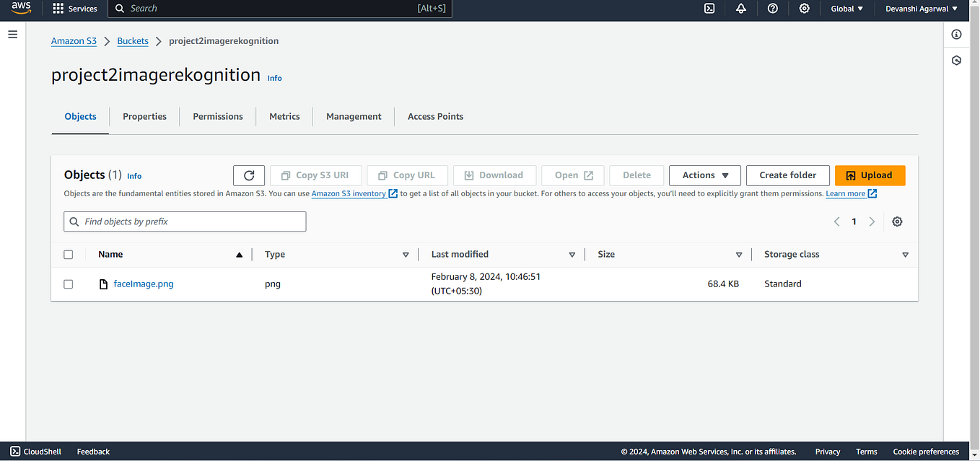This screenshot has height=461, width=980.
Task: Click the Open button
Action: pyautogui.click(x=573, y=175)
